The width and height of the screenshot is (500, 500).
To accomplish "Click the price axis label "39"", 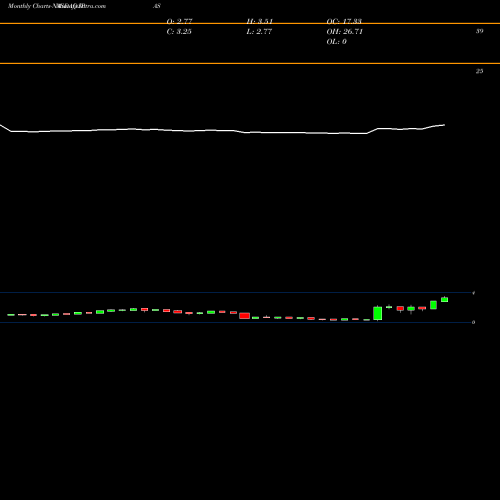I will (x=479, y=31).
